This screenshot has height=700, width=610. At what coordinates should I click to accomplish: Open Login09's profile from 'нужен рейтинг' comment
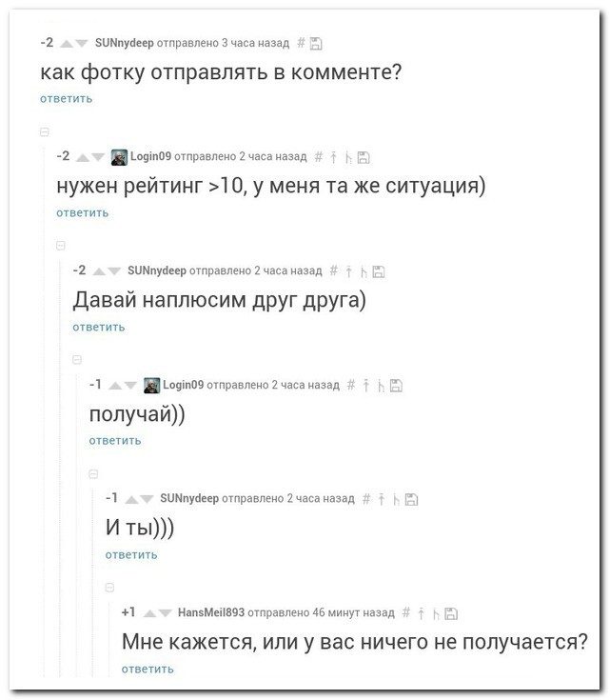150,157
